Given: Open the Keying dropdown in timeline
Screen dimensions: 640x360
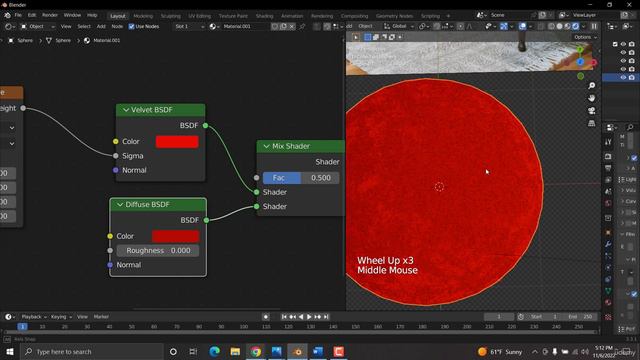Looking at the screenshot, I should point(61,317).
